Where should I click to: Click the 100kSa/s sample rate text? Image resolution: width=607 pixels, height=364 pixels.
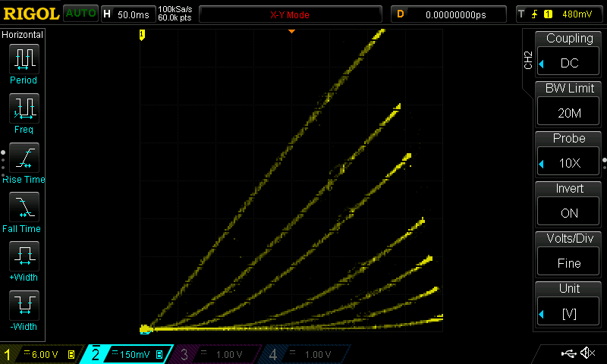(175, 10)
